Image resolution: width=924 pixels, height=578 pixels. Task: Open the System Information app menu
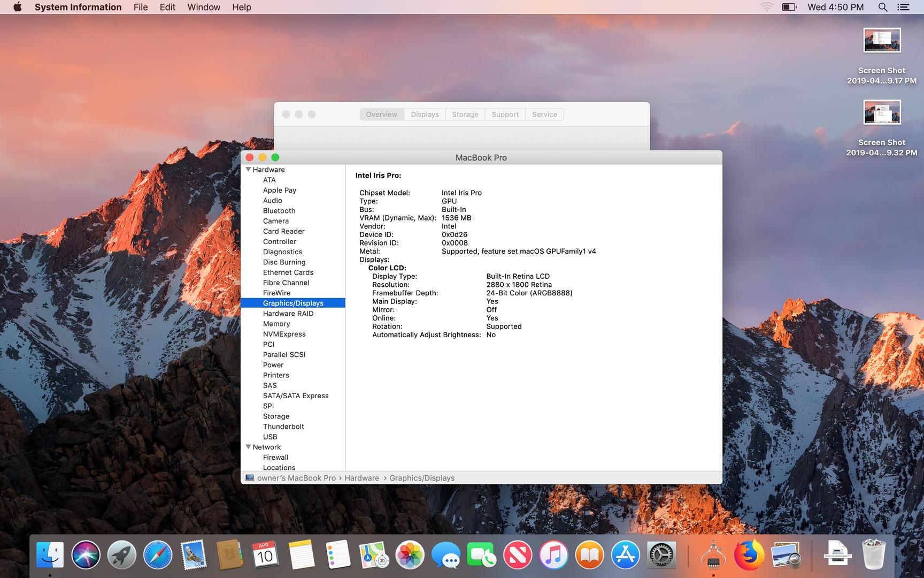(x=78, y=7)
